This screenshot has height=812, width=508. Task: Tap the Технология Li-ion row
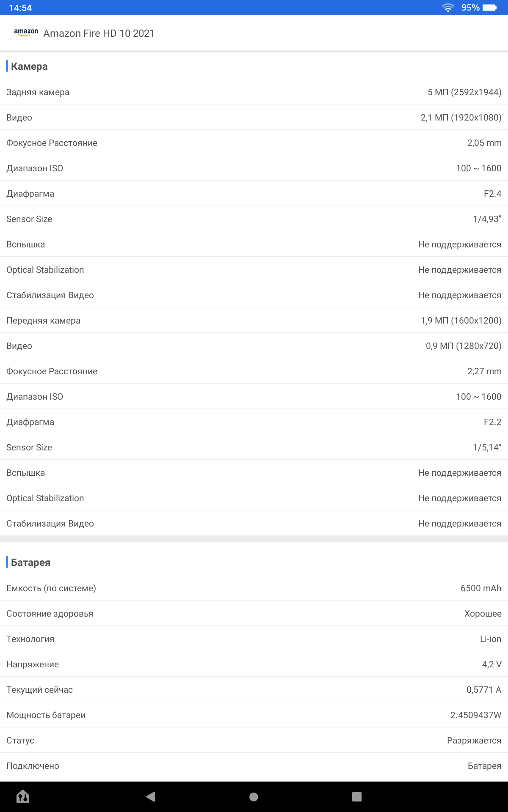point(254,639)
